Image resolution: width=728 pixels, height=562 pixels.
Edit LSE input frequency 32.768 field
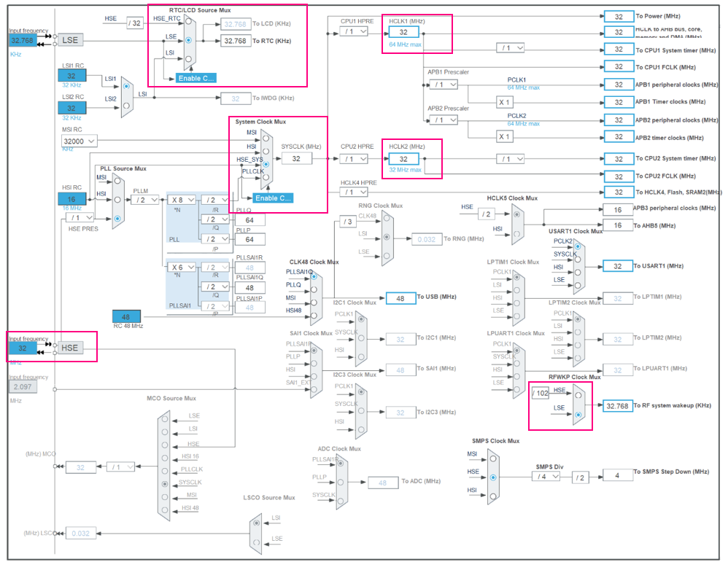23,40
